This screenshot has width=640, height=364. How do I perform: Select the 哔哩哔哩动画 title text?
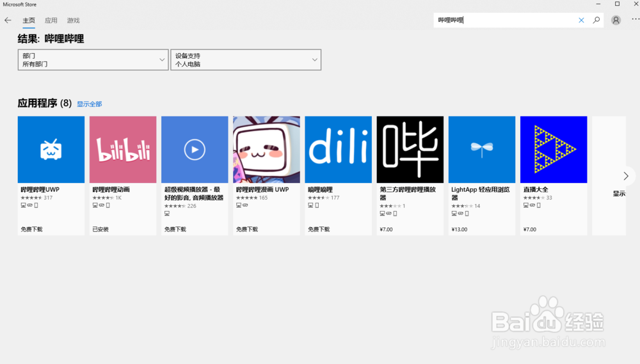point(111,190)
